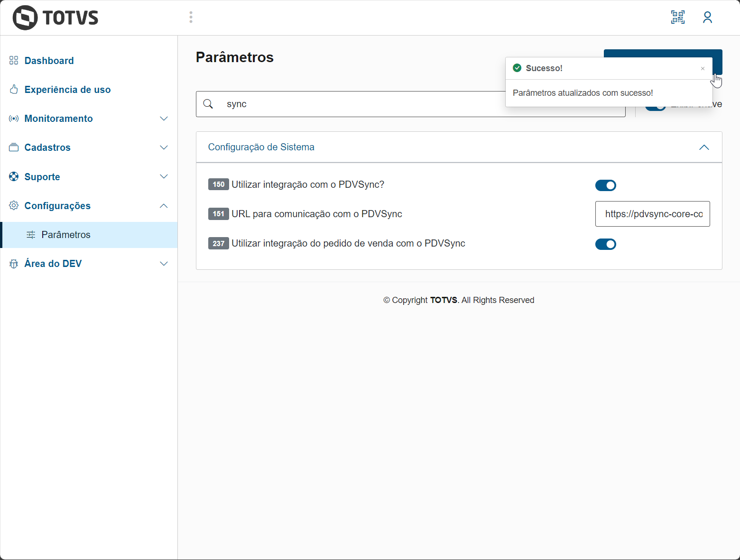Toggle the Exibir chave switch
740x560 pixels.
coord(655,108)
